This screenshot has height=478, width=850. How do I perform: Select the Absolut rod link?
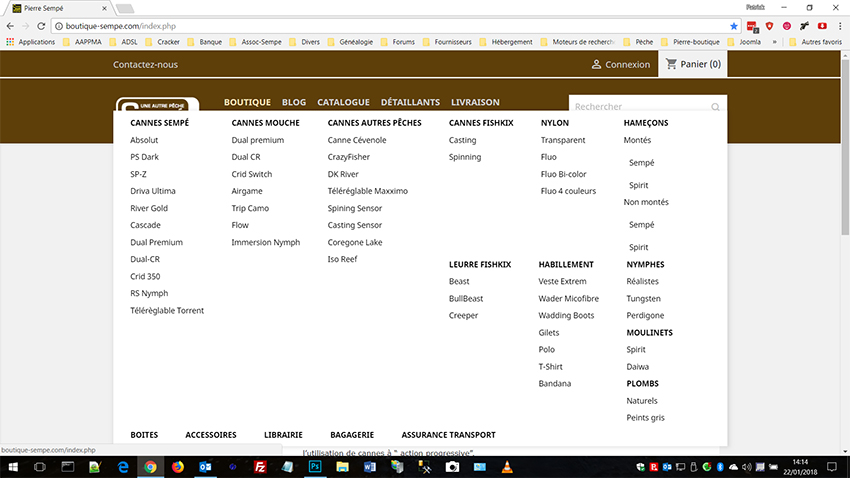(144, 140)
